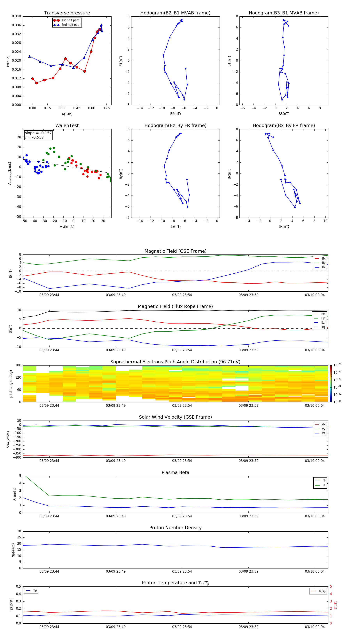This screenshot has height=644, width=351.
Task: Click the red Te/Tp right-axis label
Action: coord(336,605)
